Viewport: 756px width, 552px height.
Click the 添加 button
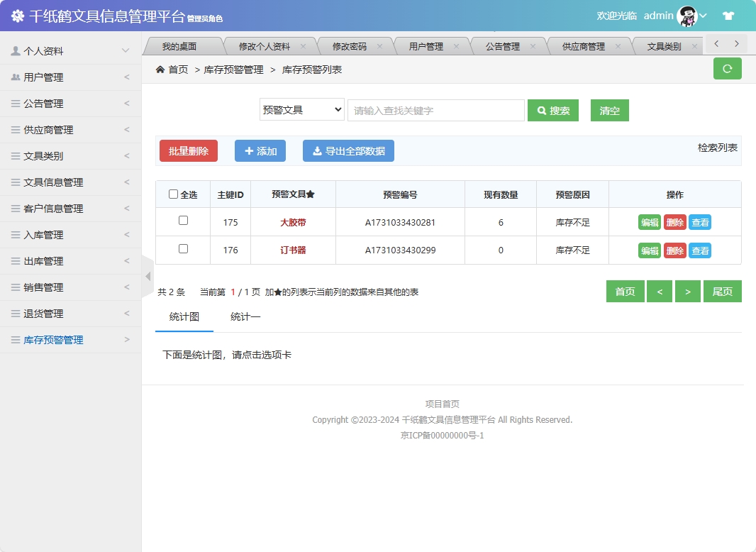pos(260,150)
